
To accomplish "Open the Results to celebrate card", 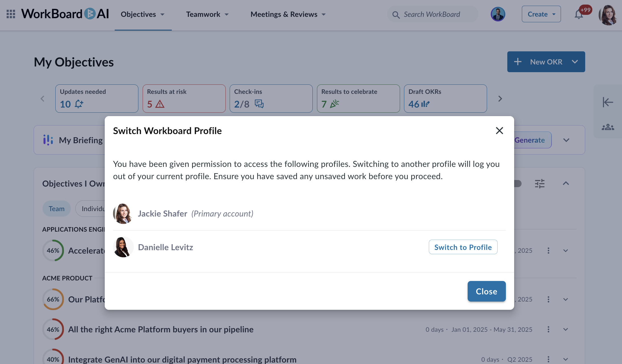I will pos(358,98).
